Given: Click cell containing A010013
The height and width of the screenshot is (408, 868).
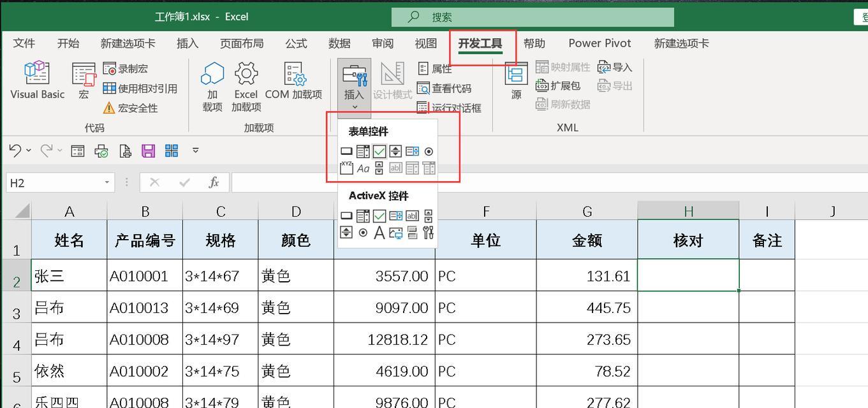Looking at the screenshot, I should tap(145, 307).
